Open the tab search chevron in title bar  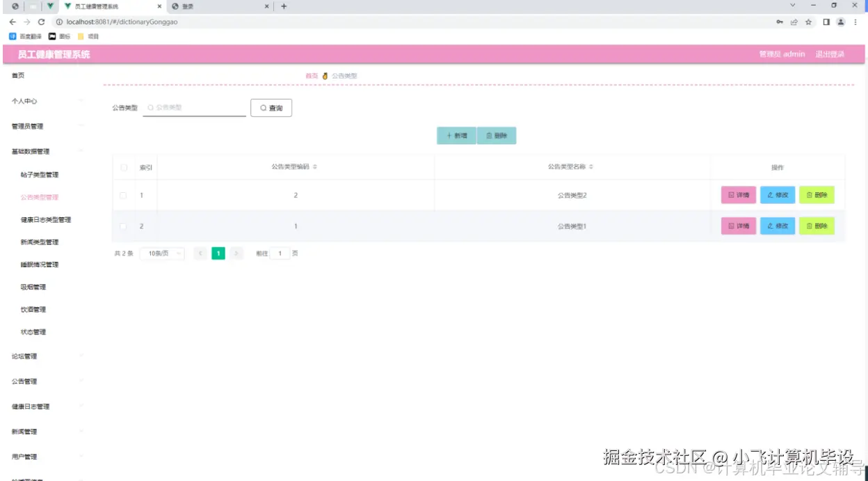click(x=792, y=6)
